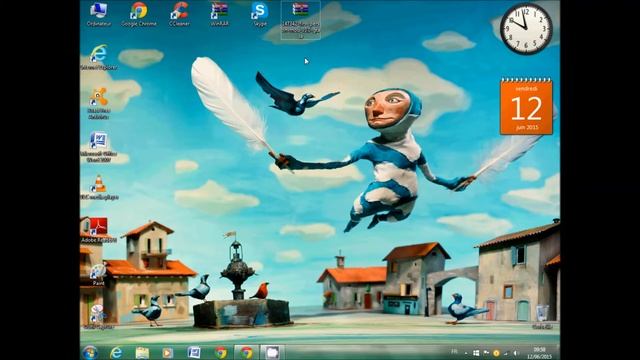Show hidden system tray icons arrow
Viewport: 640px width, 360px height.
click(x=466, y=353)
